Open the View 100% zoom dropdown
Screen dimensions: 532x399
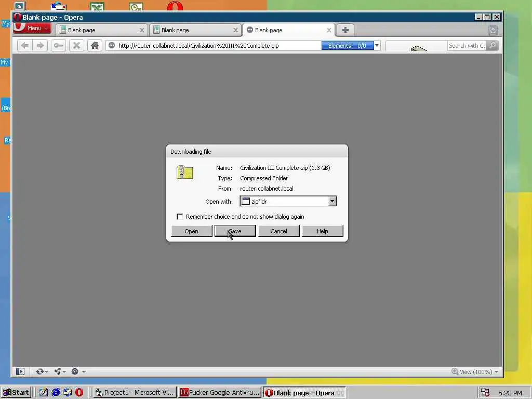click(496, 372)
